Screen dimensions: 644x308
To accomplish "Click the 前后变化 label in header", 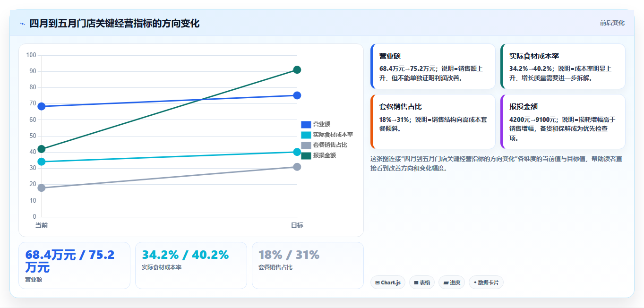I will coord(612,23).
